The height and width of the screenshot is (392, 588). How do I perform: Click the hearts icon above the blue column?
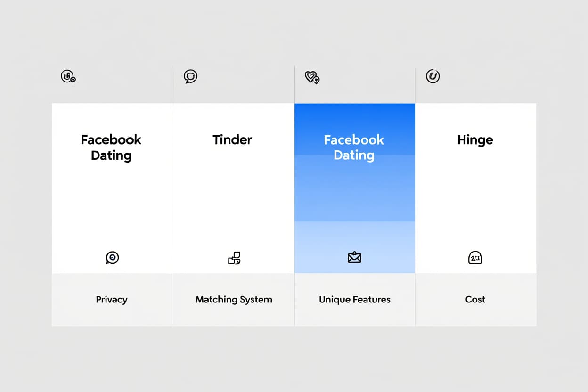pyautogui.click(x=312, y=77)
